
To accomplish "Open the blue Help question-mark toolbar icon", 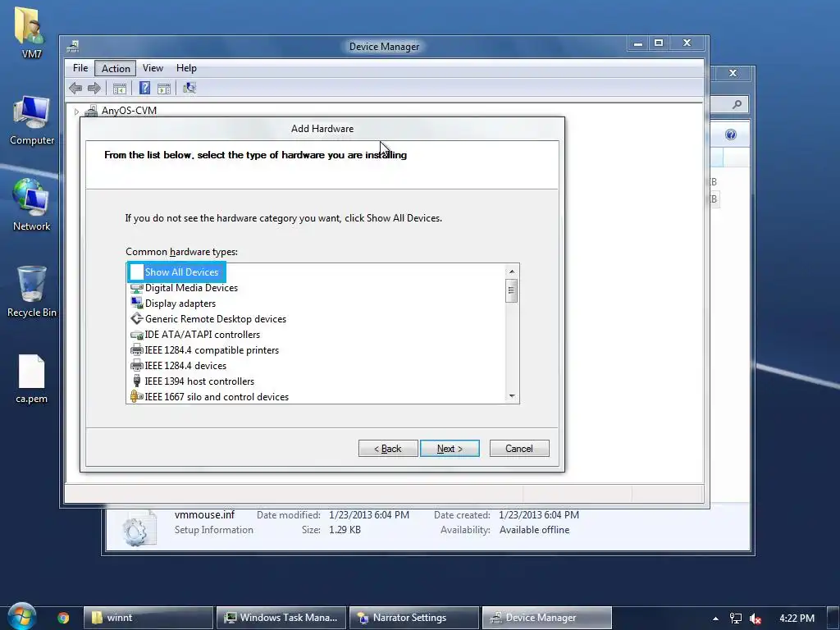I will coord(144,88).
